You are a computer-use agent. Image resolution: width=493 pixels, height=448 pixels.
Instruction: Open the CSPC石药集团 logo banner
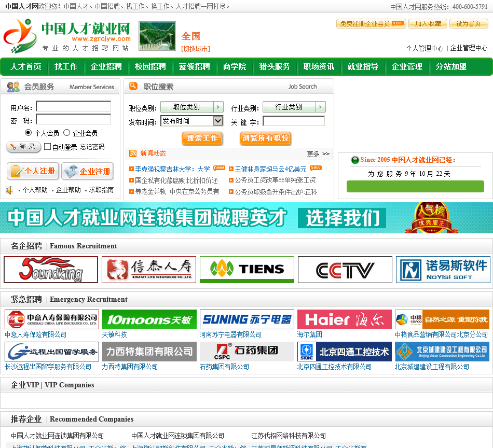pyautogui.click(x=247, y=352)
